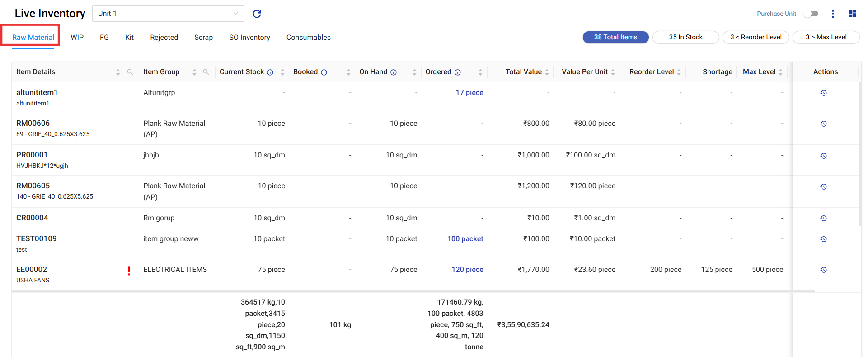Open history icon for EE00002 row
The image size is (868, 357).
click(823, 270)
